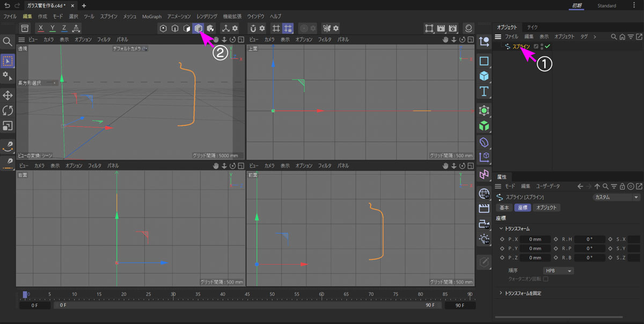
Task: Click the オブジェクト button in attributes
Action: coord(547,207)
